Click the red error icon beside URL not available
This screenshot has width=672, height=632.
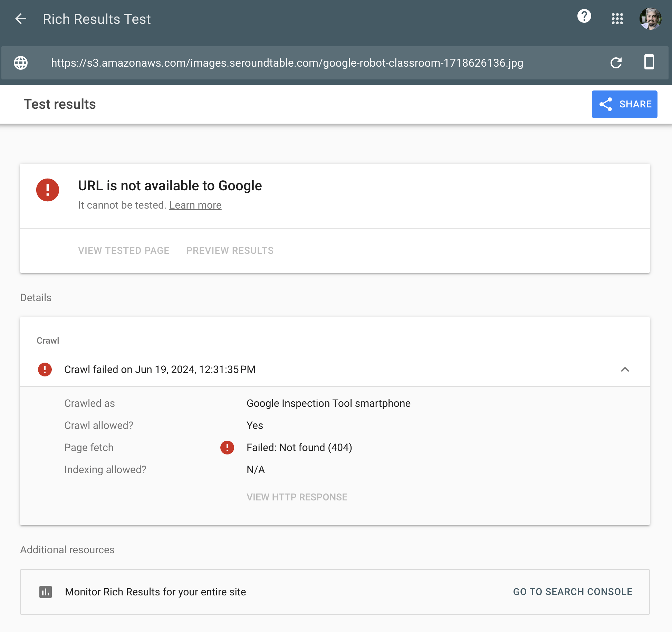pos(48,190)
